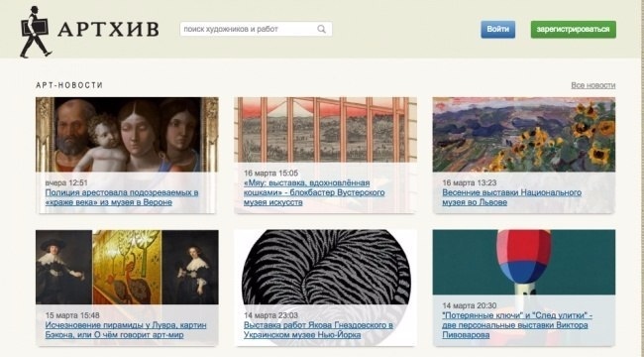Image resolution: width=644 pixels, height=357 pixels.
Task: Select the Rembrandt portraits collage thumbnail
Action: tap(127, 267)
